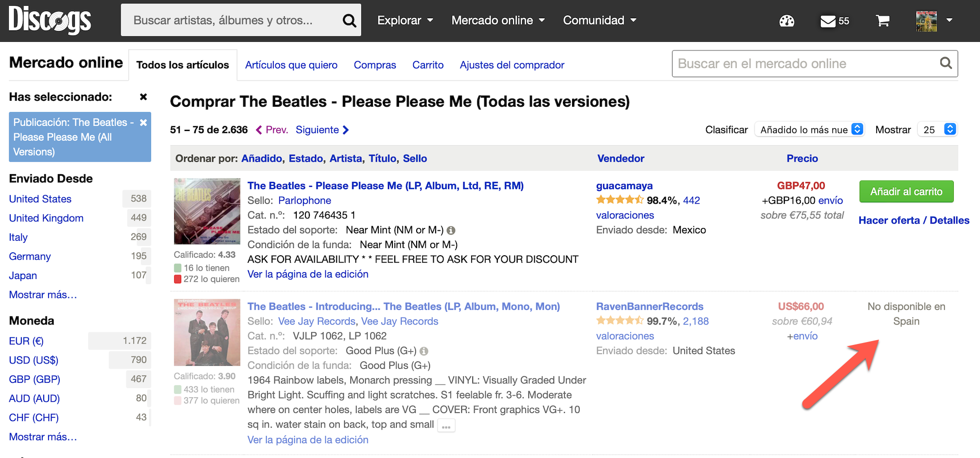Remove the Please Please Me filter

[143, 122]
